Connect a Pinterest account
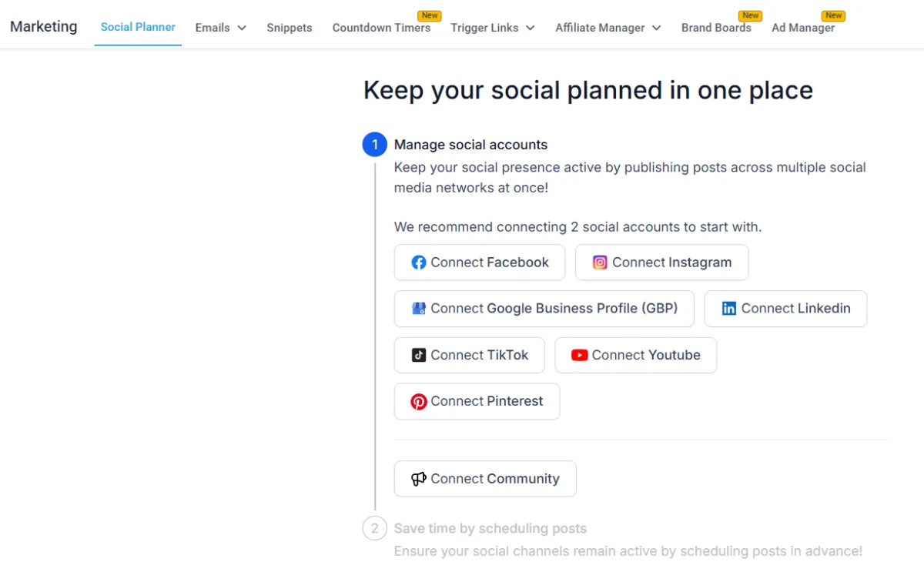 pyautogui.click(x=477, y=401)
